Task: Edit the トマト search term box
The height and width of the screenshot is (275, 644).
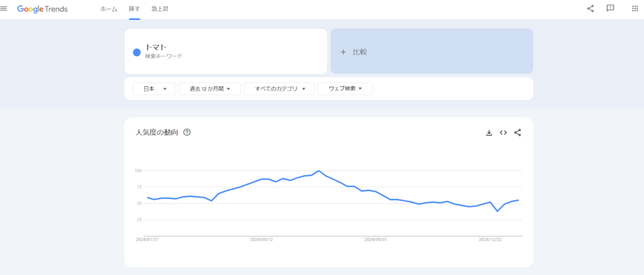Action: pos(226,51)
